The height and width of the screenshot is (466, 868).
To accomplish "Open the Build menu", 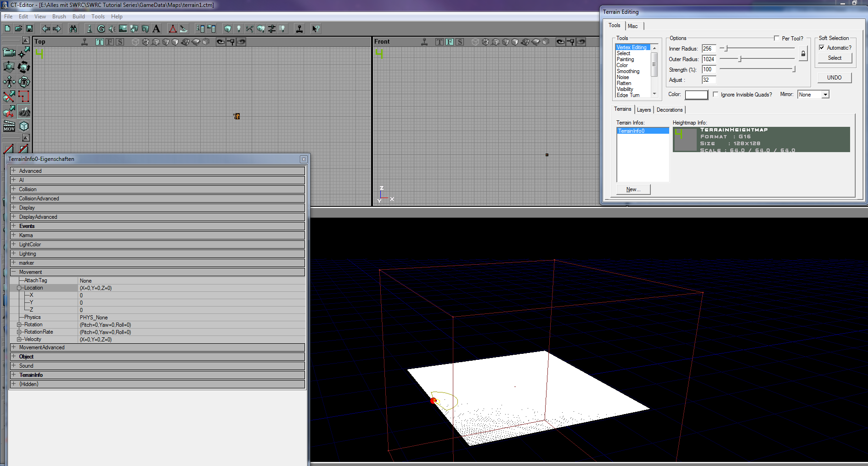I will click(79, 17).
